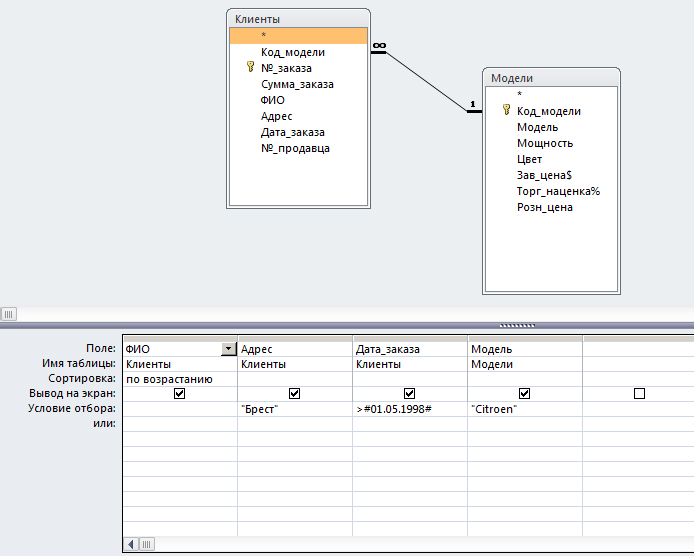Select Зав_цена$ field in Модели table
Viewport: 694px width, 556px height.
click(x=551, y=175)
